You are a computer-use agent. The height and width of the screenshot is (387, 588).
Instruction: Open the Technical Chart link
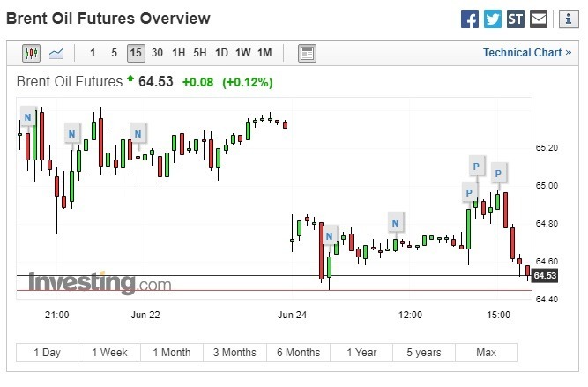(527, 53)
